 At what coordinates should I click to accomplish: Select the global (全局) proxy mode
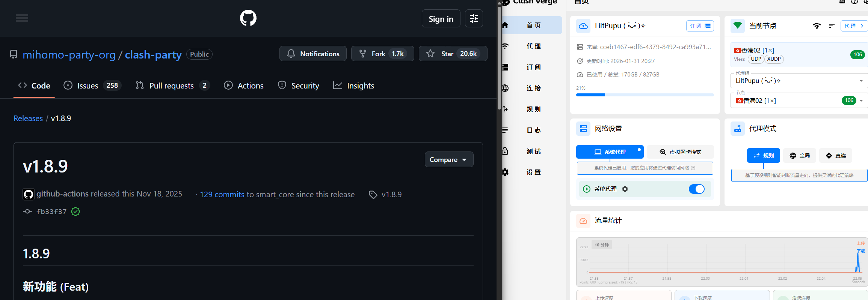(x=800, y=156)
